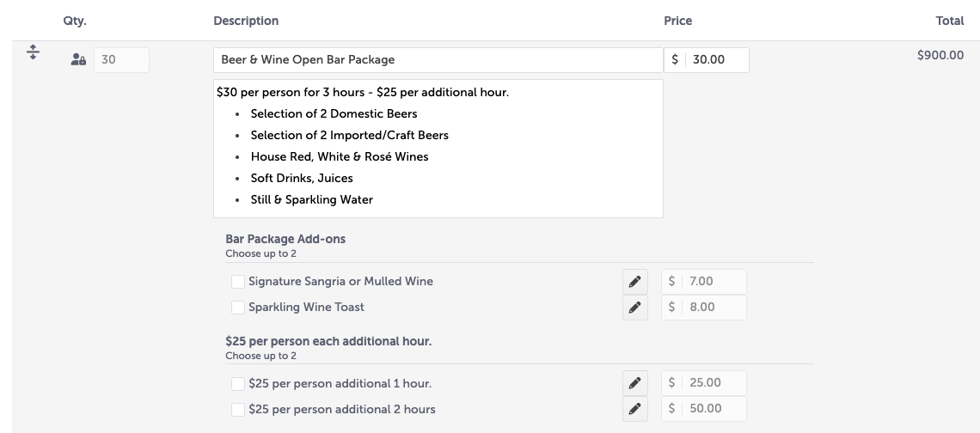Click the Qty. column header

point(75,21)
